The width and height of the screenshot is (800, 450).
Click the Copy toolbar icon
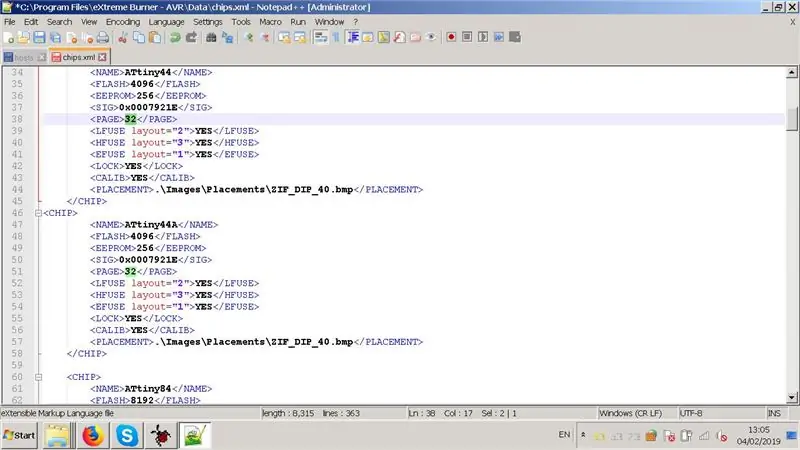[x=139, y=37]
